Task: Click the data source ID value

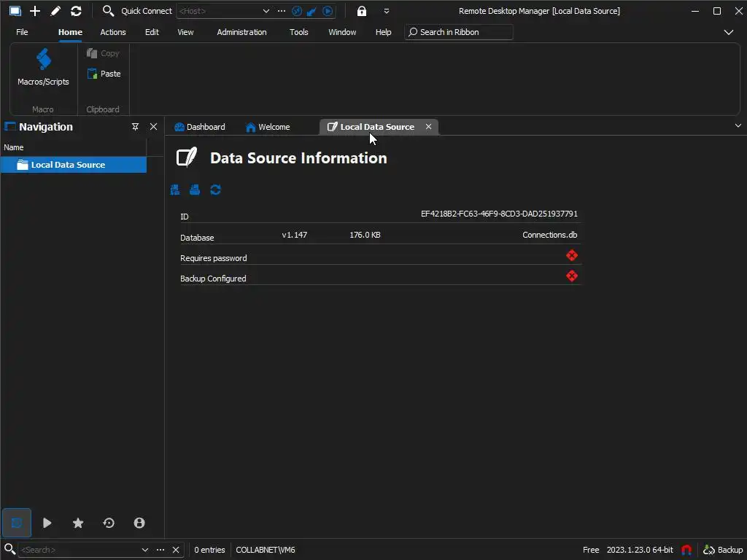Action: [499, 214]
